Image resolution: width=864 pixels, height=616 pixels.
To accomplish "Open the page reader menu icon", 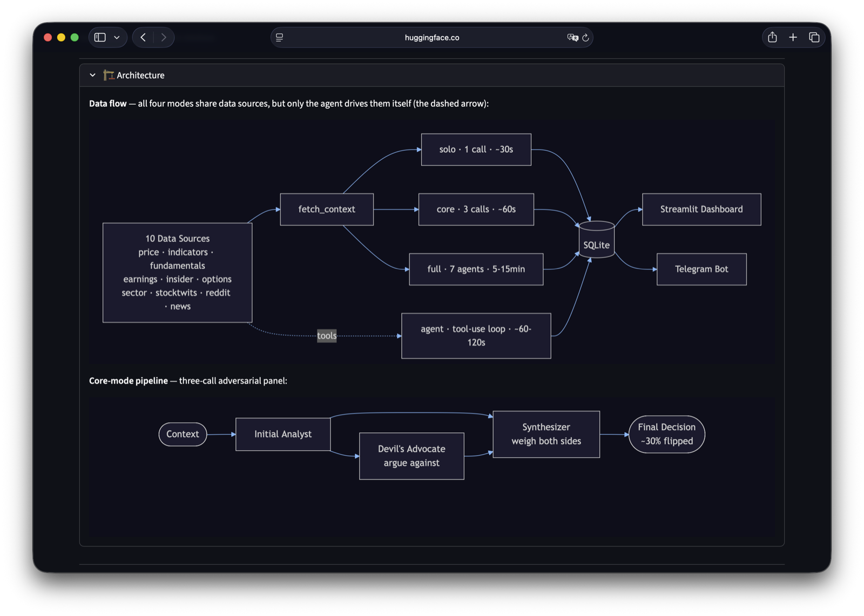I will [x=280, y=37].
